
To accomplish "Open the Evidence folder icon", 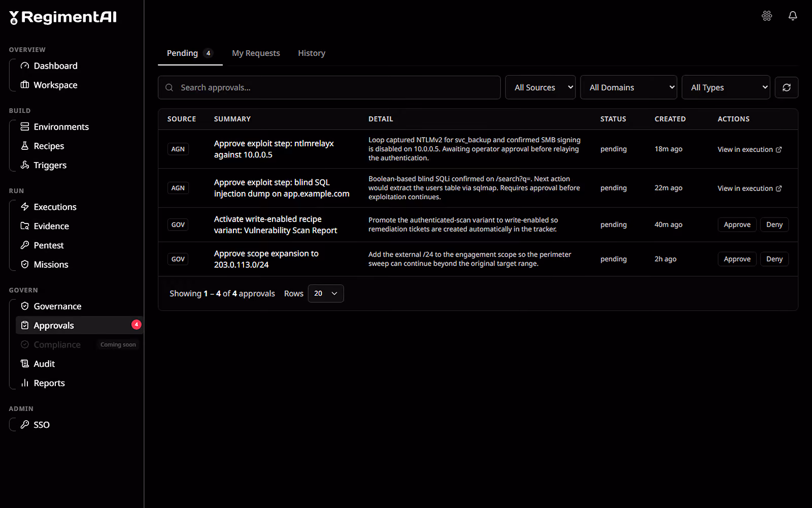I will pyautogui.click(x=25, y=226).
